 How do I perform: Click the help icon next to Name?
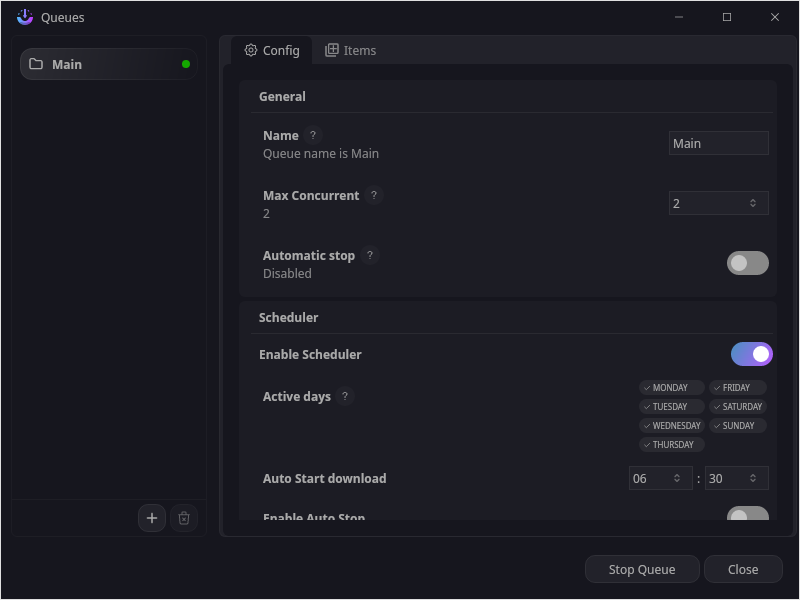tap(313, 135)
